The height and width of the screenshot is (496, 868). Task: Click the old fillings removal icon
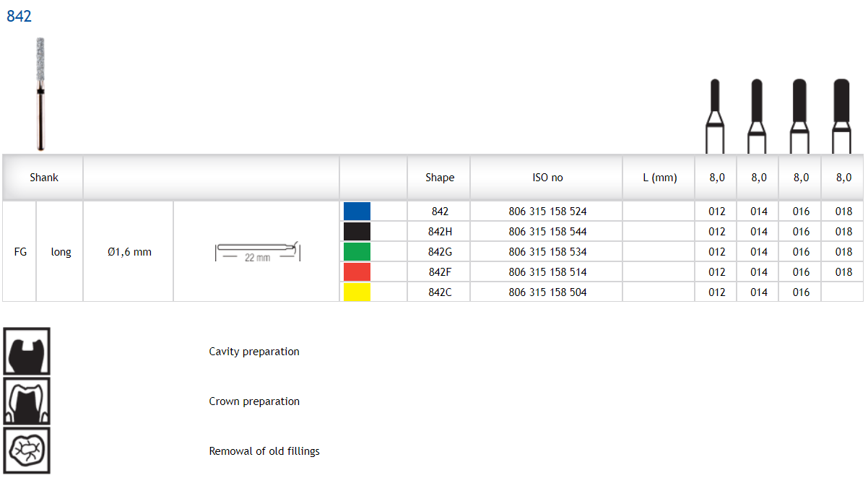[x=27, y=451]
